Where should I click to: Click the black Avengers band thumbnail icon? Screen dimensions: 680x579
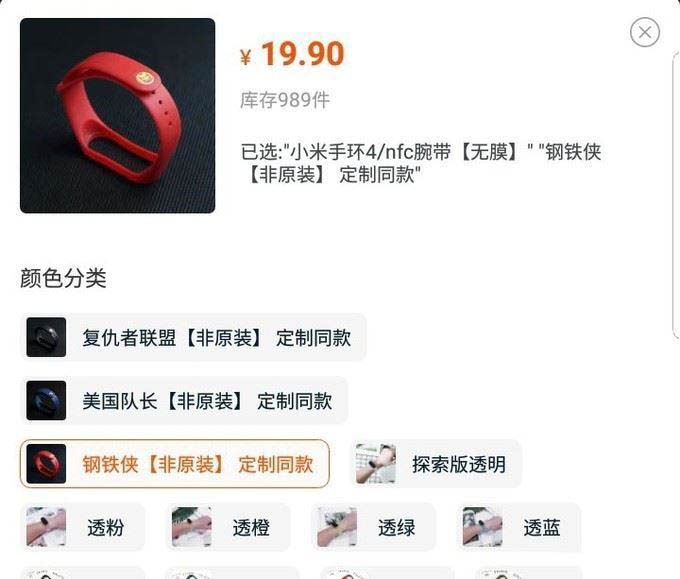[x=46, y=337]
